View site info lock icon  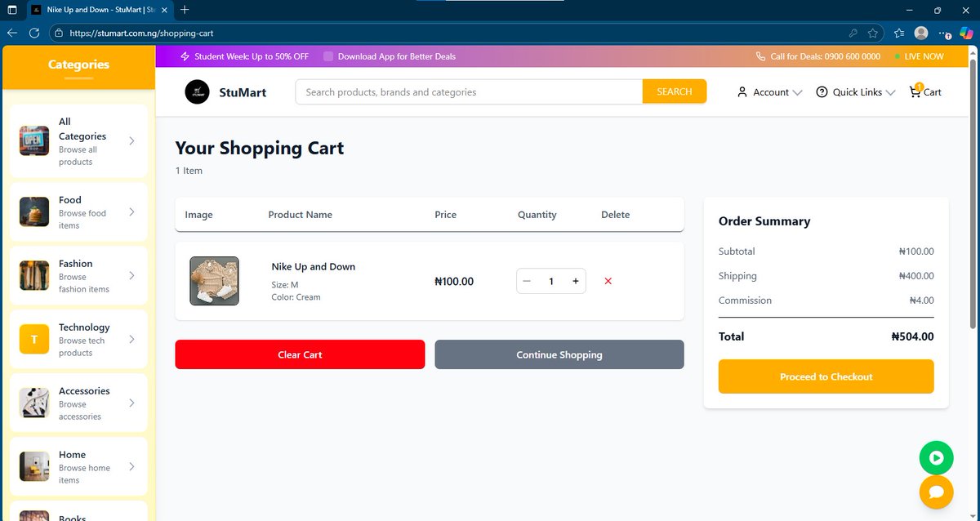tap(58, 33)
